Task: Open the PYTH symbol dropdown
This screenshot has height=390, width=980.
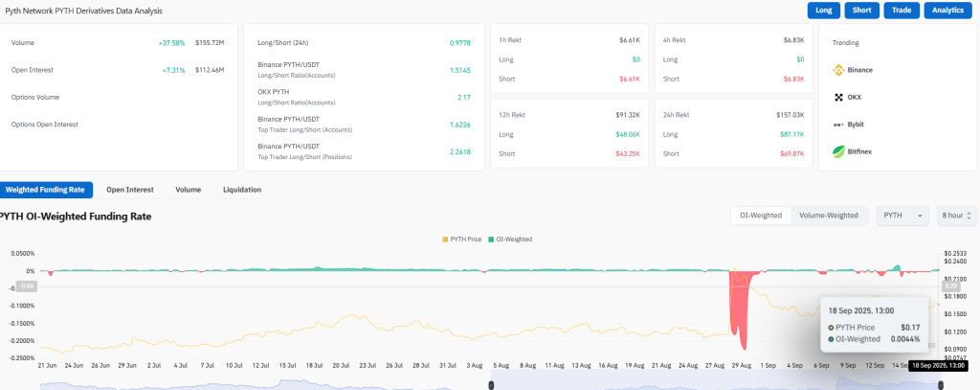Action: click(902, 216)
